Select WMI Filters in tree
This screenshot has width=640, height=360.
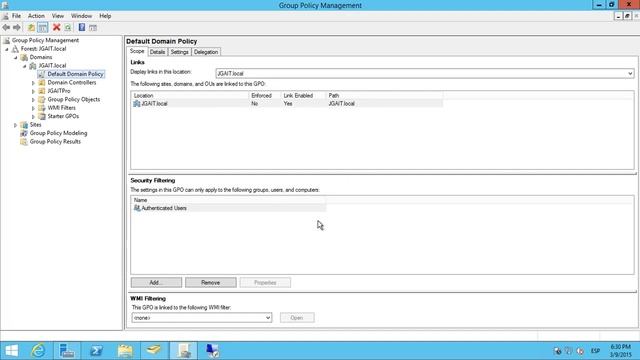pyautogui.click(x=61, y=108)
